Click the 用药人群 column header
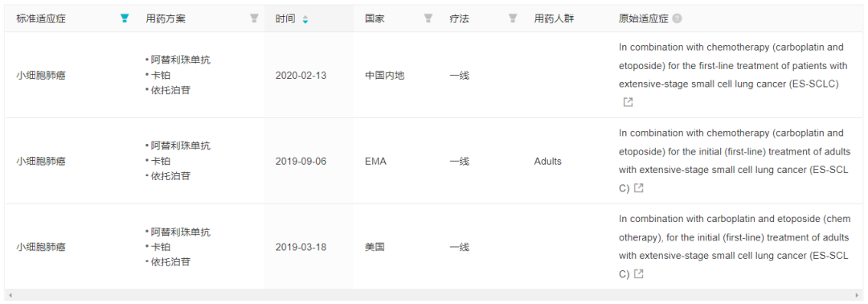The width and height of the screenshot is (868, 304). (x=554, y=18)
